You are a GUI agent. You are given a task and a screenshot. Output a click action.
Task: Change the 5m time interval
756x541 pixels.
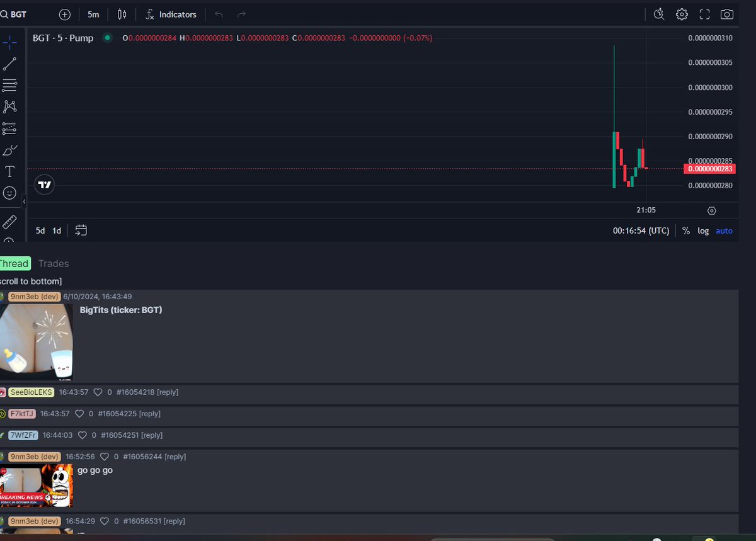coord(93,14)
